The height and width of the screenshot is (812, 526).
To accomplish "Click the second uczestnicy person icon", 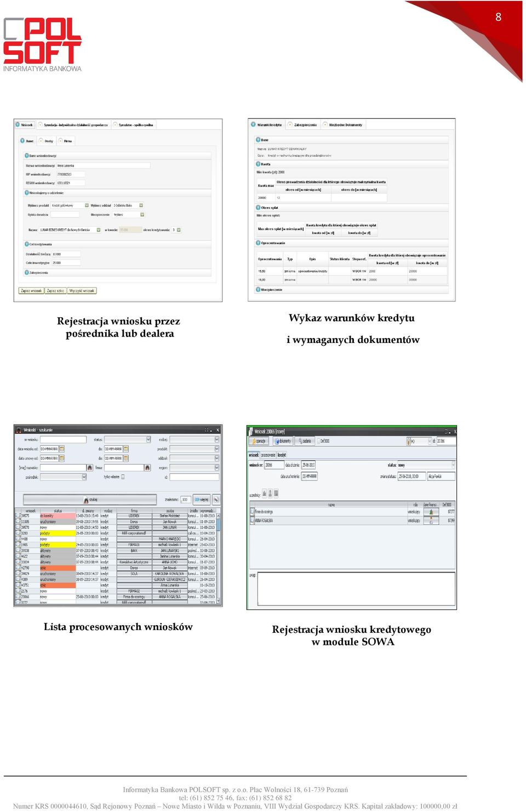I will (270, 494).
